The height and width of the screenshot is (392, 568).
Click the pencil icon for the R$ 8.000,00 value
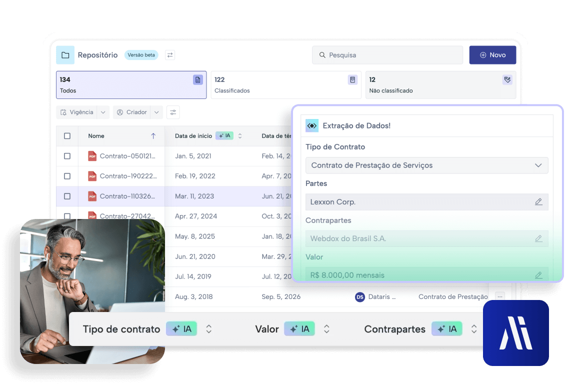click(x=538, y=275)
